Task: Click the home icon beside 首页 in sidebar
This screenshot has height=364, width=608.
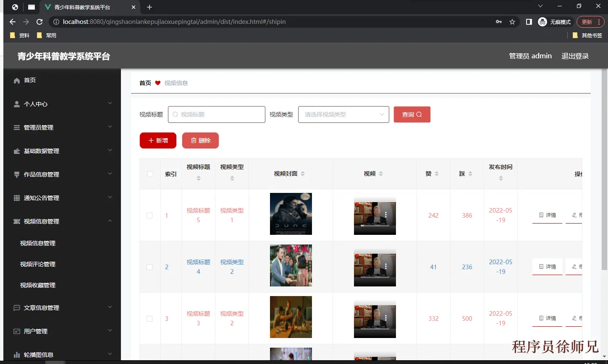Action: click(17, 81)
